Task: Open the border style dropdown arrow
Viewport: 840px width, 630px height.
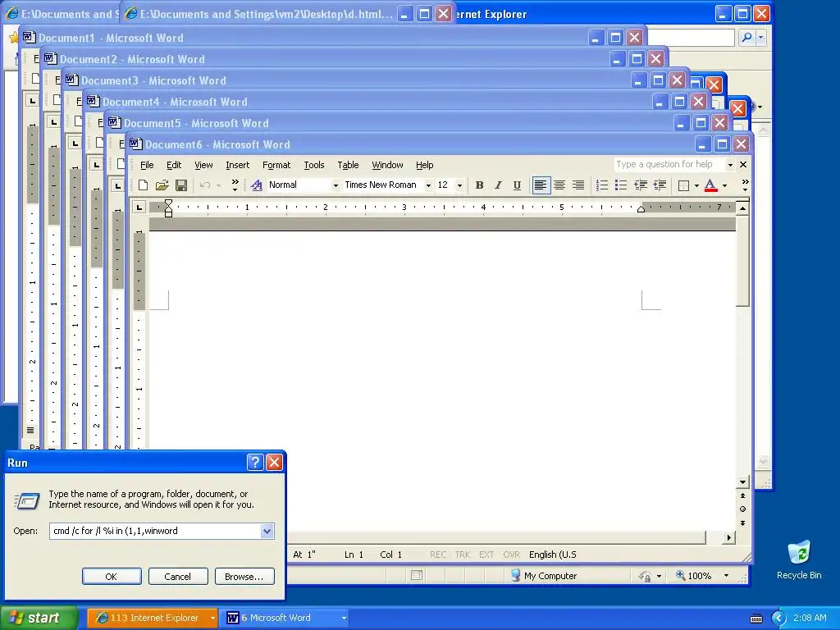Action: 696,186
